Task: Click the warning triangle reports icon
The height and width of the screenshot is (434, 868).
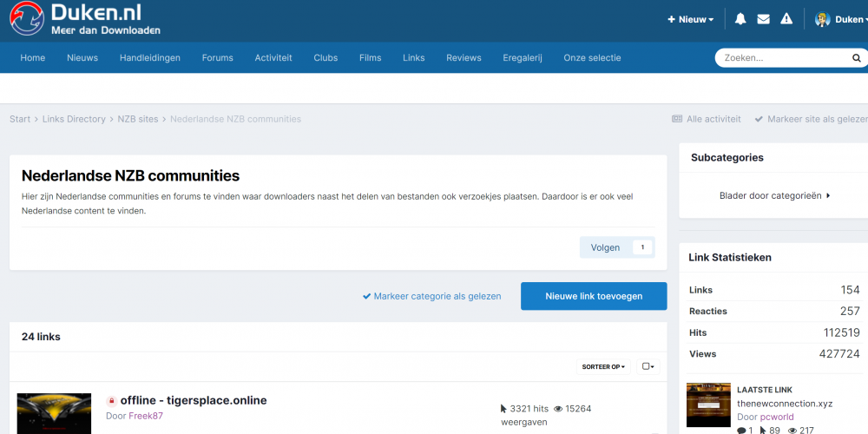Action: [x=786, y=19]
